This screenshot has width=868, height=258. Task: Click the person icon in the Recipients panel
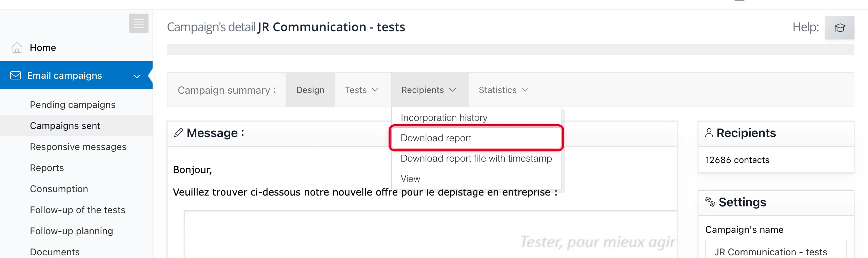(x=710, y=133)
